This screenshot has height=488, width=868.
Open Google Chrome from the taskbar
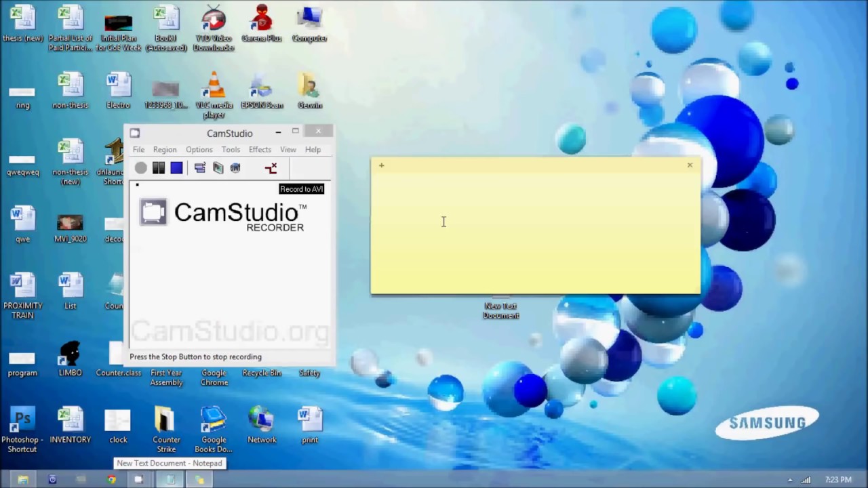[112, 479]
